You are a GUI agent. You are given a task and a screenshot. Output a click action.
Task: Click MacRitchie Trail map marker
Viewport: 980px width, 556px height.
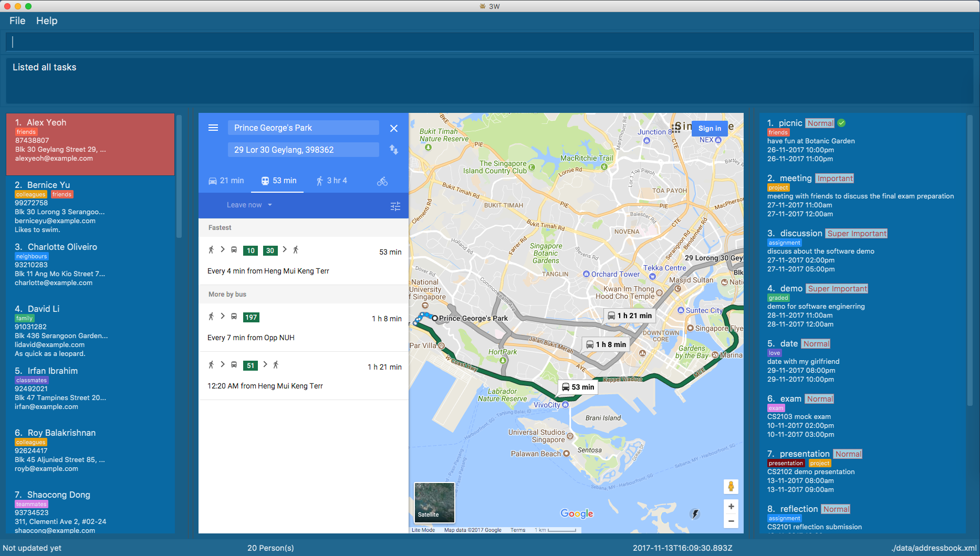point(604,166)
